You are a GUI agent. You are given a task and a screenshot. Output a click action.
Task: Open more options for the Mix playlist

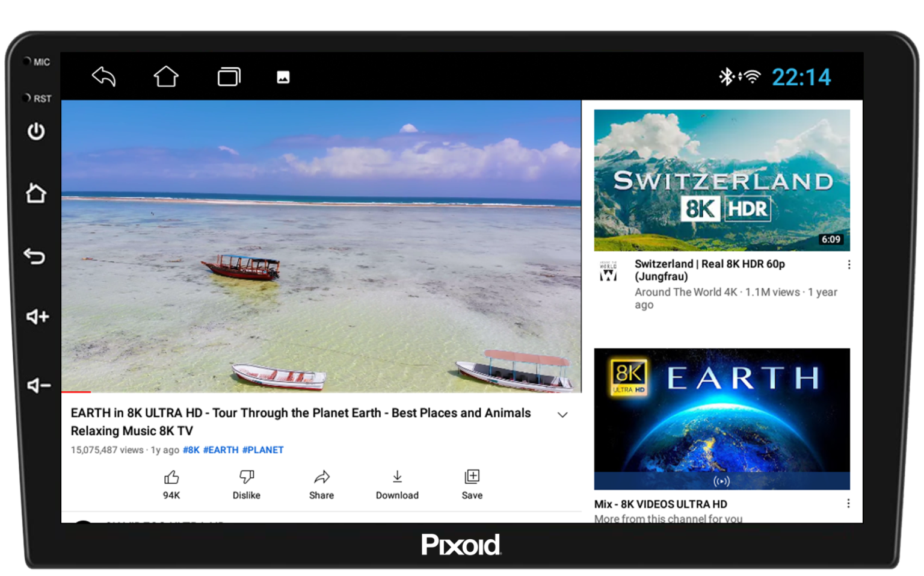(x=848, y=503)
